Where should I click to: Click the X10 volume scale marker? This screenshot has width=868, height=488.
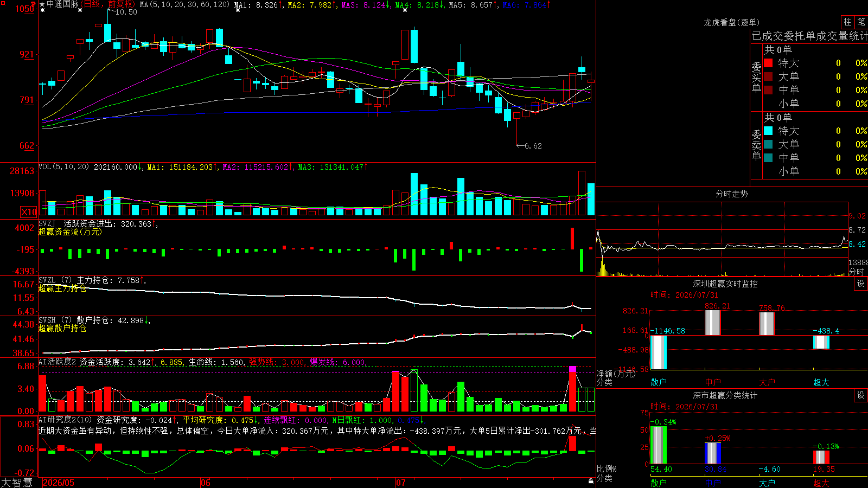tap(29, 212)
